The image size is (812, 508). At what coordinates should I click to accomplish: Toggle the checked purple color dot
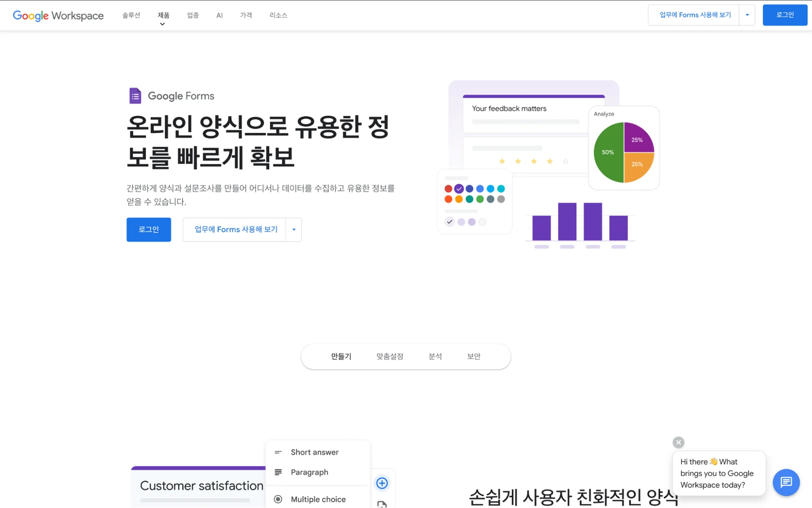click(459, 189)
